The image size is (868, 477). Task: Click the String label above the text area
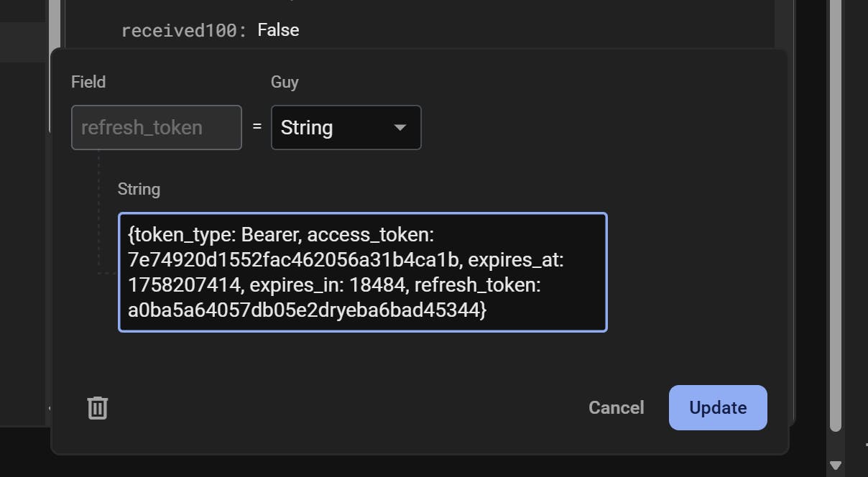[139, 189]
